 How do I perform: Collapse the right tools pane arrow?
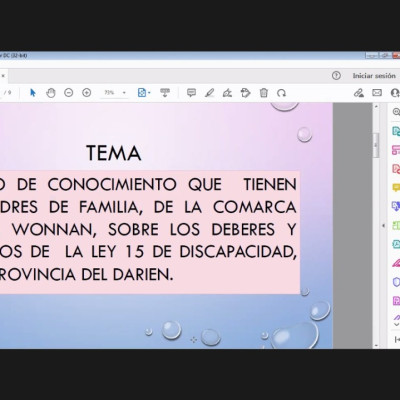coord(383,226)
